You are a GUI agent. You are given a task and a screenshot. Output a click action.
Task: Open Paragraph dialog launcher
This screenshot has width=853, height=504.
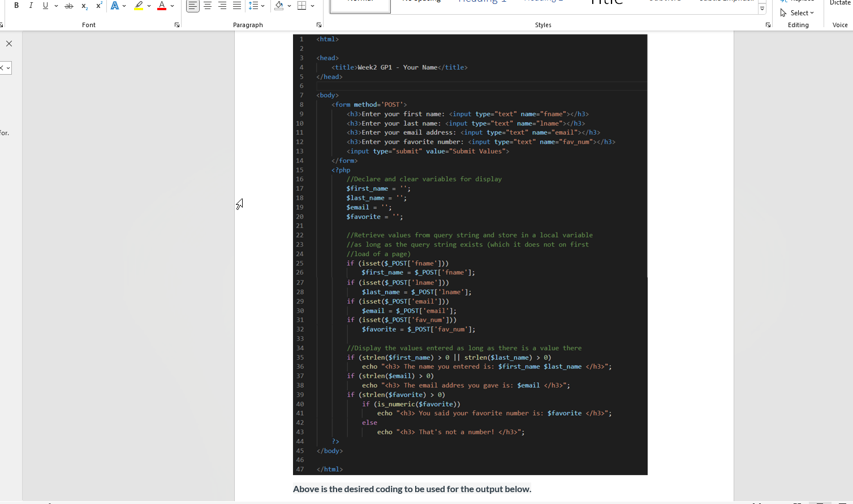pos(319,25)
